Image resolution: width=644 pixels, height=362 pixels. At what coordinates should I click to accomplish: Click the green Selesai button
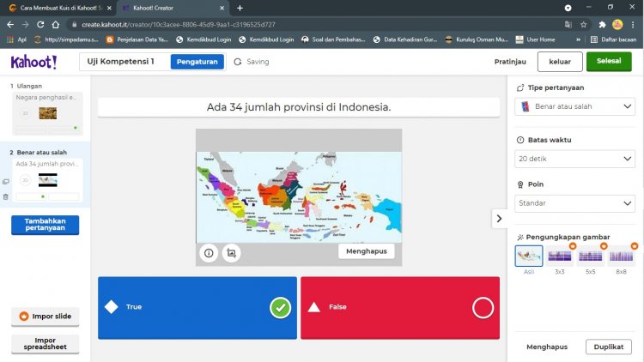(608, 62)
